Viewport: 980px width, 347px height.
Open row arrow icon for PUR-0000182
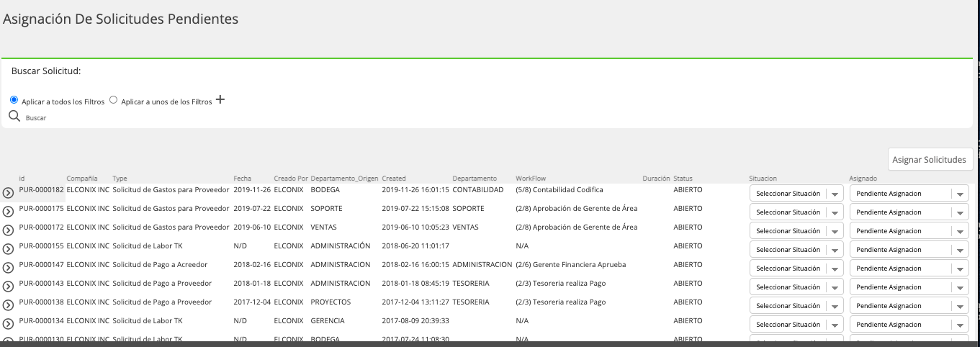pyautogui.click(x=9, y=193)
